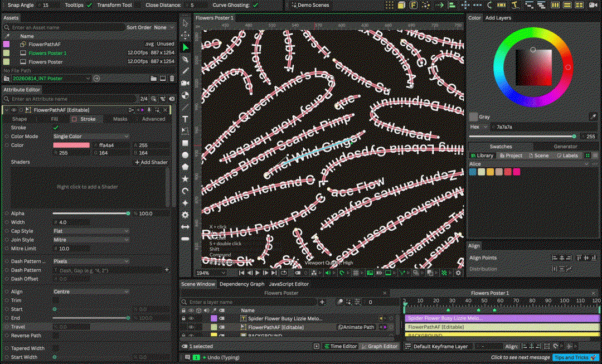Click the asset name search field
This screenshot has width=602, height=364.
pyautogui.click(x=65, y=28)
